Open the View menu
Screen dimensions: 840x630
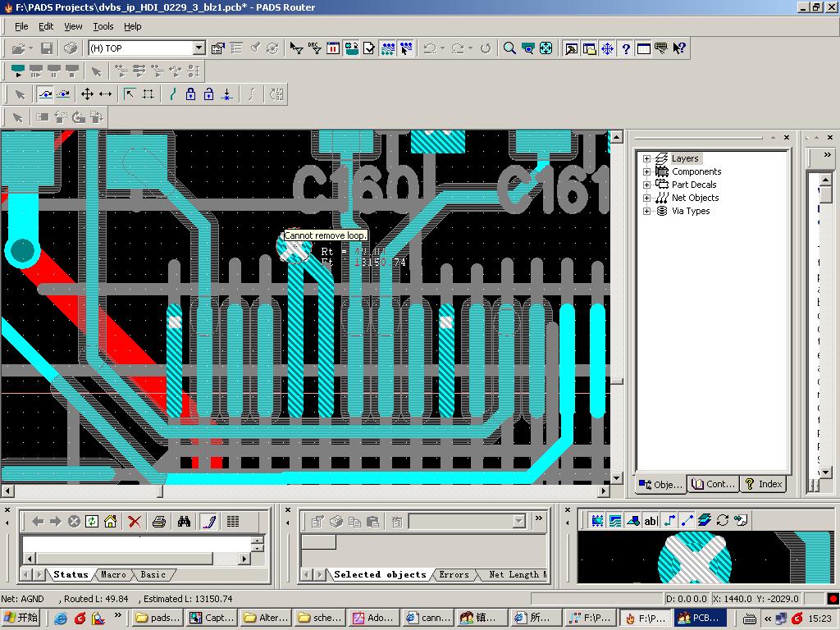click(73, 26)
